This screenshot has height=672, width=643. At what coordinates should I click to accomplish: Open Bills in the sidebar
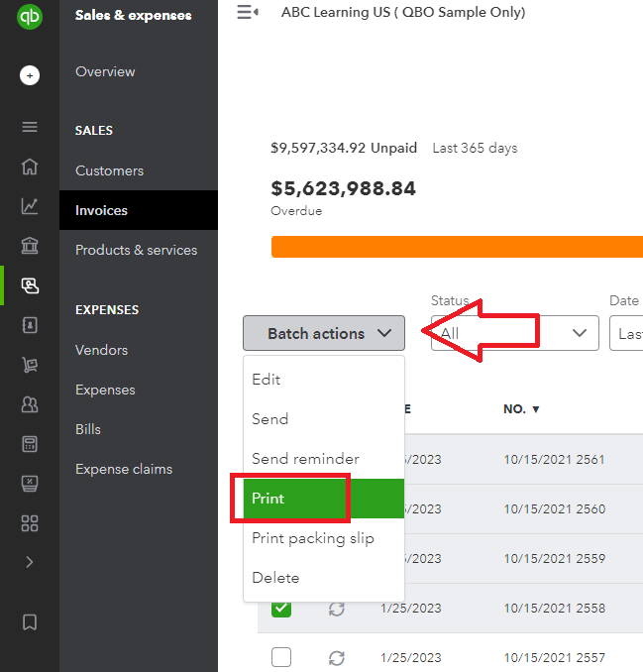point(88,429)
